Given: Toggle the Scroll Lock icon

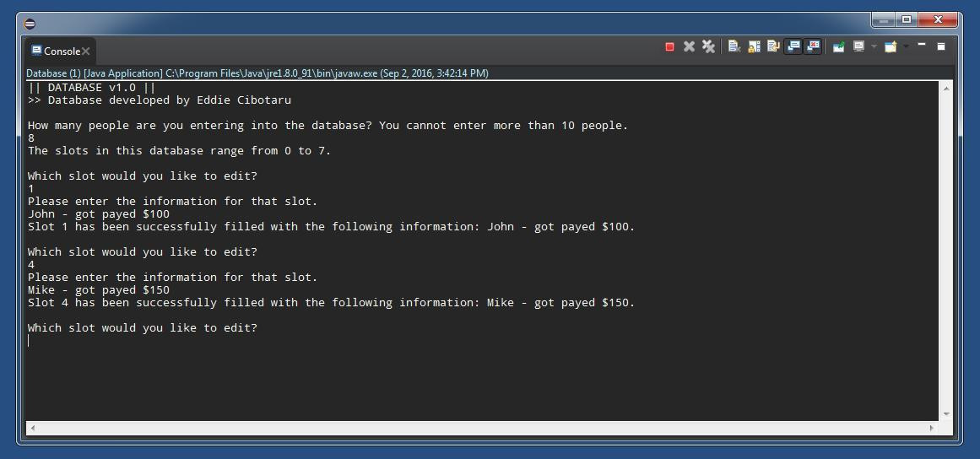Looking at the screenshot, I should [754, 47].
